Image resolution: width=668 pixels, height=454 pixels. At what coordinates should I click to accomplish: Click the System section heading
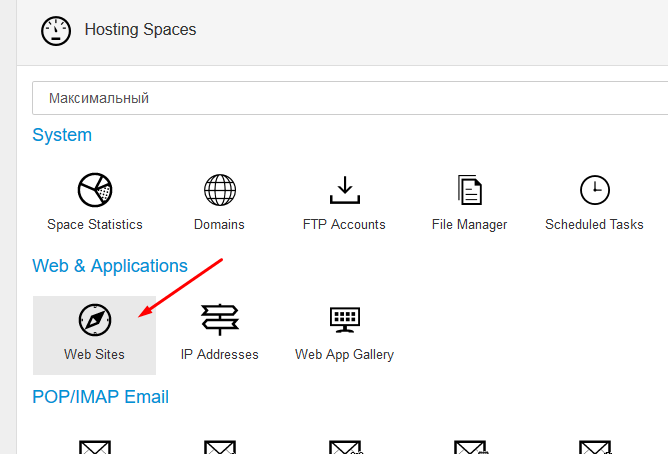[x=62, y=135]
